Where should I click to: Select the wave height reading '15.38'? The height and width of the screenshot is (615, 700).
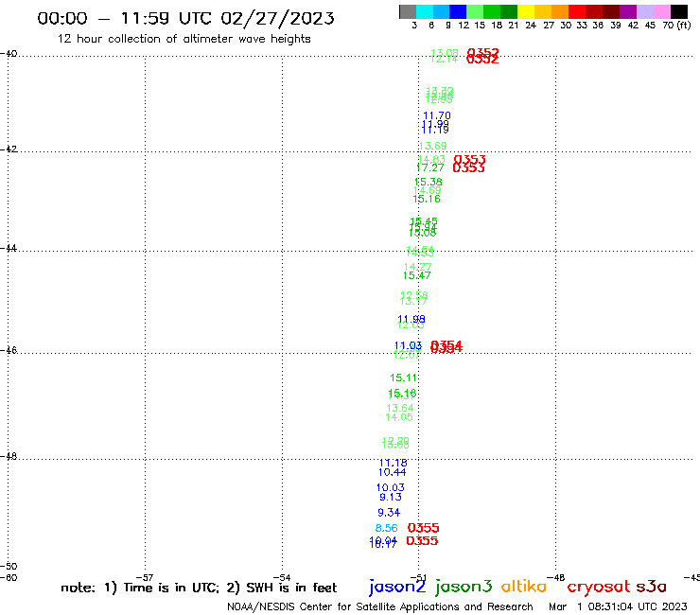pos(429,182)
